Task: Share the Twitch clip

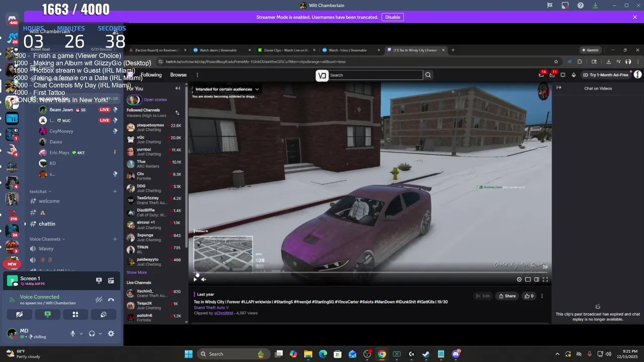Action: pyautogui.click(x=507, y=296)
